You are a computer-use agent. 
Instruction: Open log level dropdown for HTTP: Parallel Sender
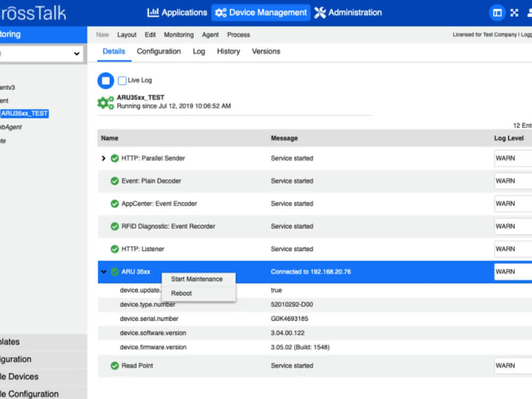[513, 159]
